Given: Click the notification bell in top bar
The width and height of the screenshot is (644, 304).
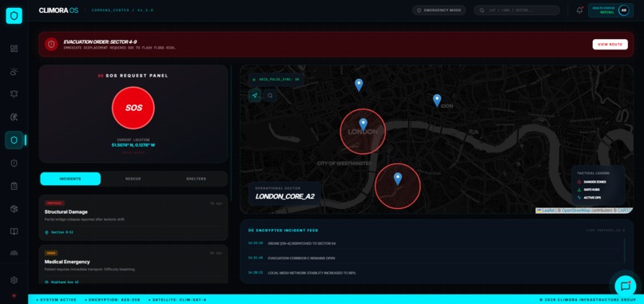Looking at the screenshot, I should (x=579, y=10).
